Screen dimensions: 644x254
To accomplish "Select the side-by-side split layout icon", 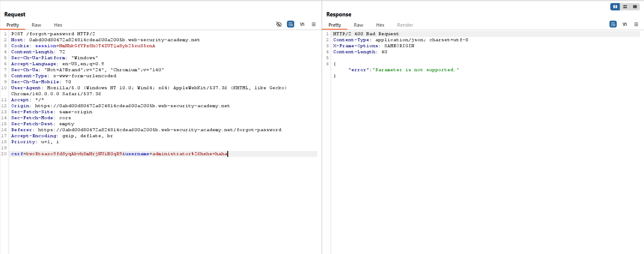I will pyautogui.click(x=615, y=7).
